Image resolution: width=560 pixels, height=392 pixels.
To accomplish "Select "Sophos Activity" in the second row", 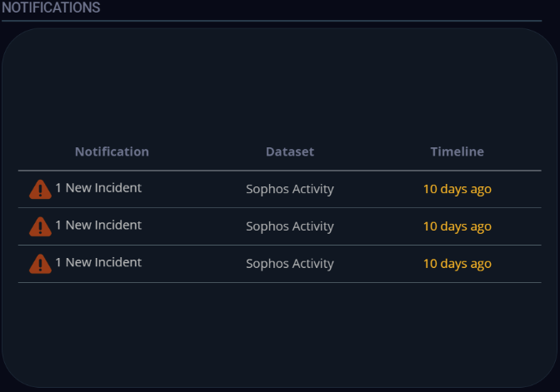I will click(x=290, y=226).
